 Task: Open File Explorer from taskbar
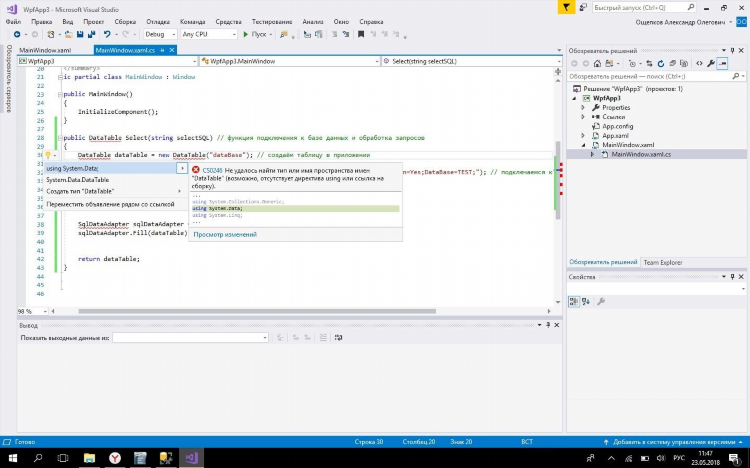tap(89, 458)
